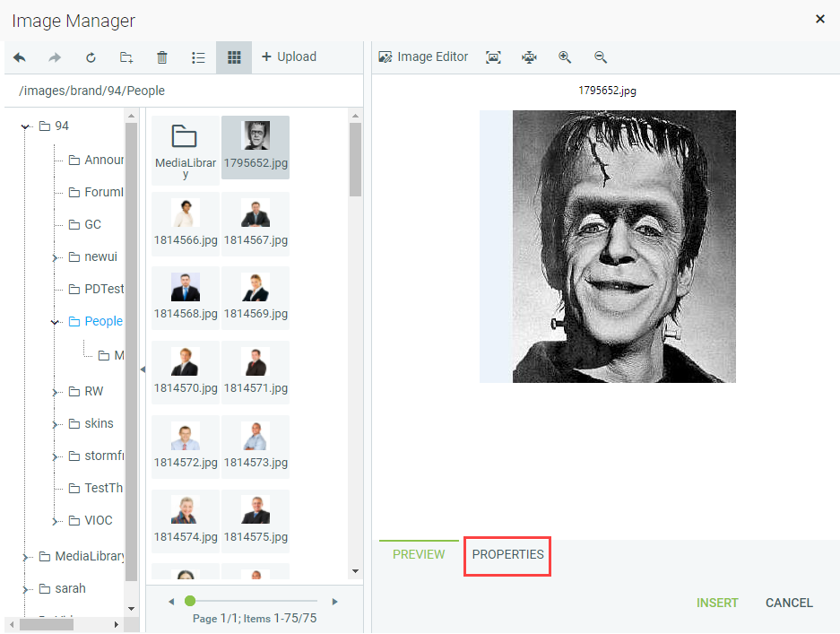Click the Upload button
Screen dimensions: 840x634
(x=289, y=56)
